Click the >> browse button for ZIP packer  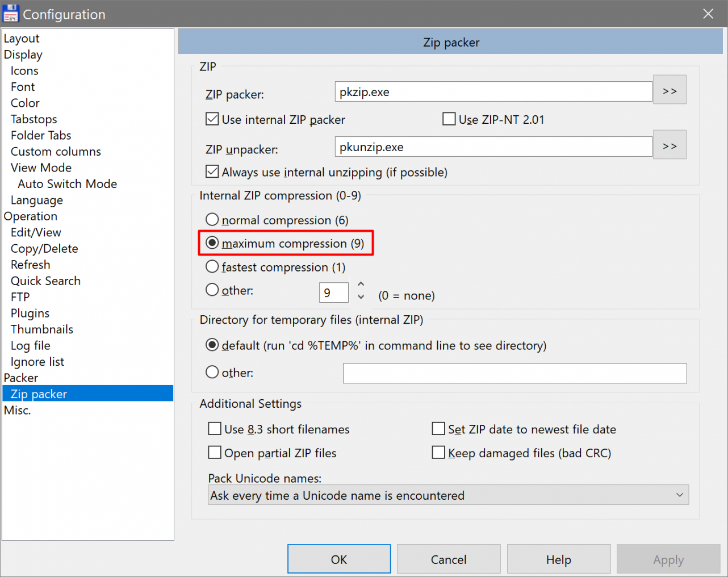(670, 90)
